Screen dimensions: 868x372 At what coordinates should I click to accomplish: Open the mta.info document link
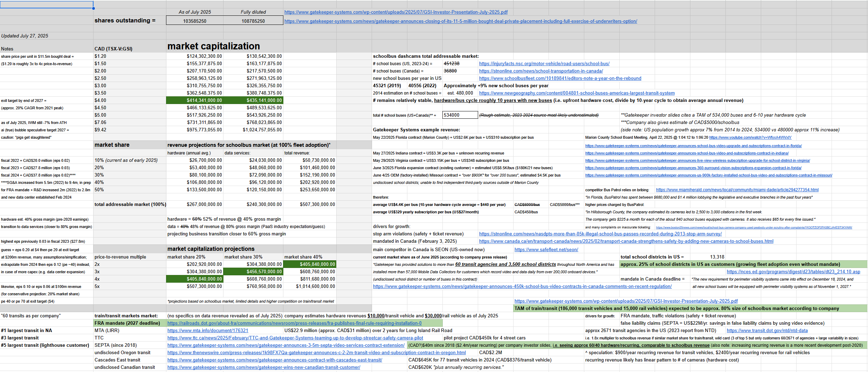point(208,331)
